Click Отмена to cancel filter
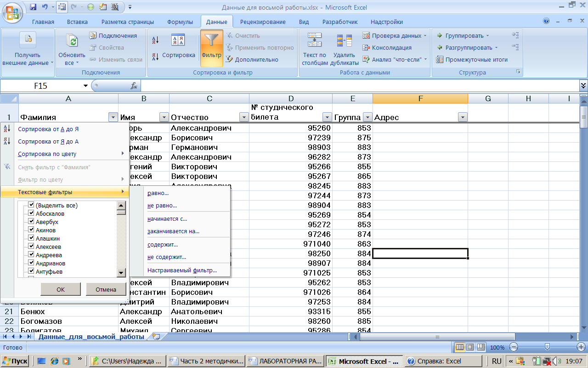The image size is (588, 368). coord(106,289)
